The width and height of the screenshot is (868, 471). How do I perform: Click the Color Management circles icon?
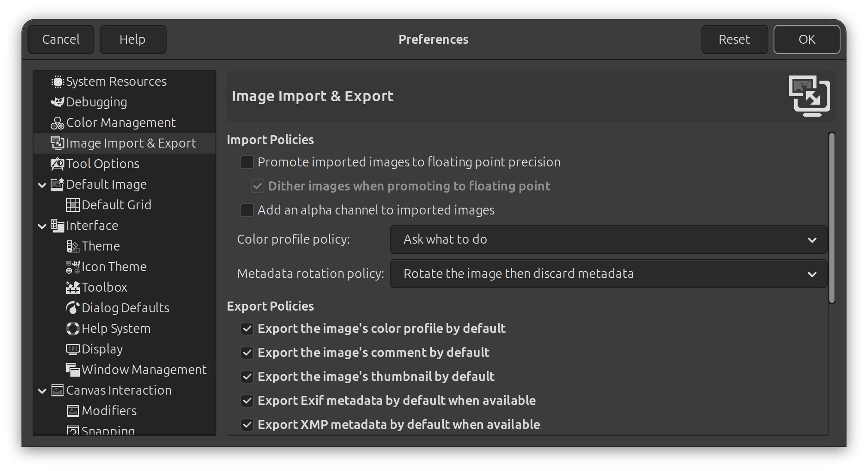coord(57,123)
